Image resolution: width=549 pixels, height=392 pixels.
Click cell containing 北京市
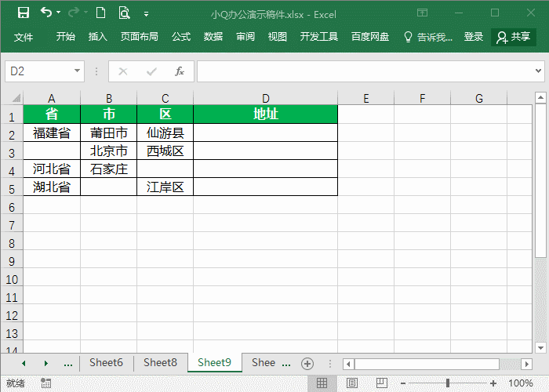click(x=108, y=151)
